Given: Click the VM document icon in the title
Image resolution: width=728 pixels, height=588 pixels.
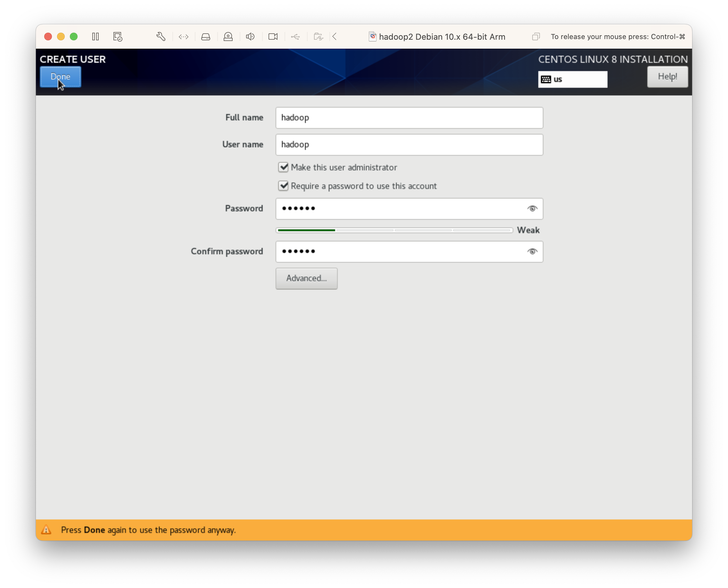Looking at the screenshot, I should click(x=372, y=37).
